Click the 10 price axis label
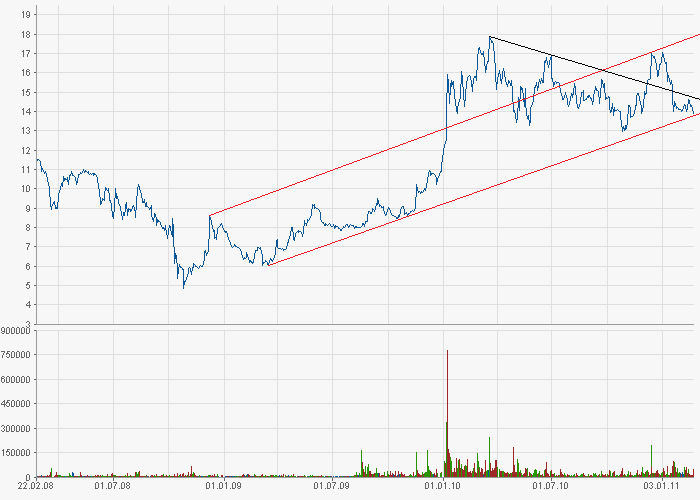The height and width of the screenshot is (500, 700). (x=25, y=189)
